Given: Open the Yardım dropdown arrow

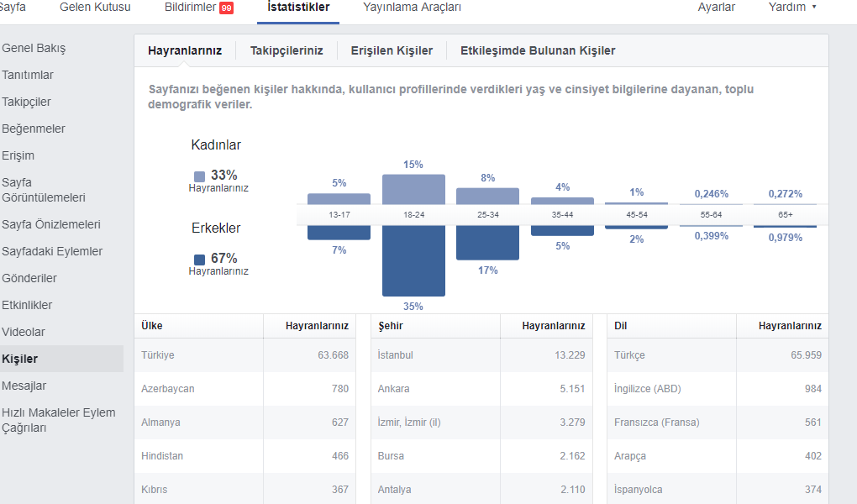Looking at the screenshot, I should point(814,7).
